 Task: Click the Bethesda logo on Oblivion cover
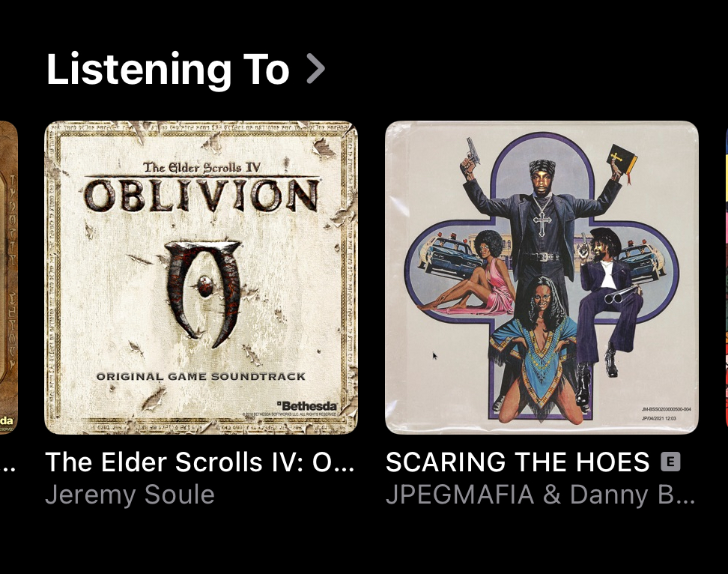click(x=307, y=405)
